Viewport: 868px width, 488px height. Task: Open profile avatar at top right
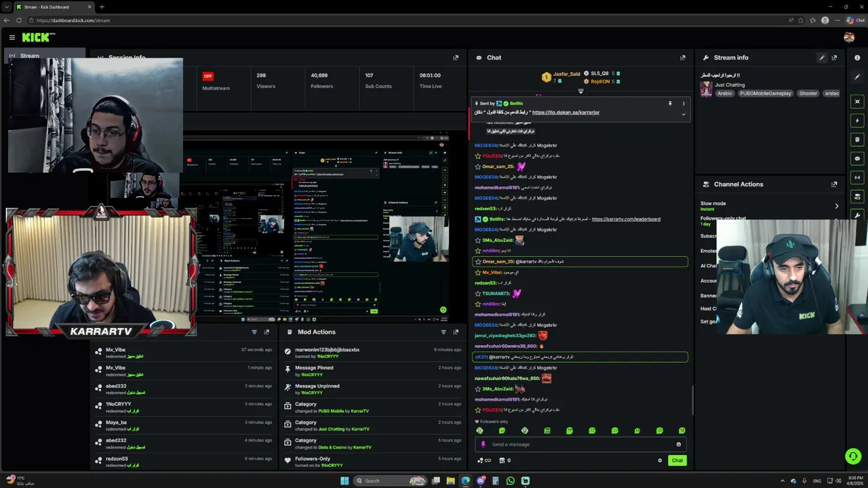pyautogui.click(x=849, y=38)
